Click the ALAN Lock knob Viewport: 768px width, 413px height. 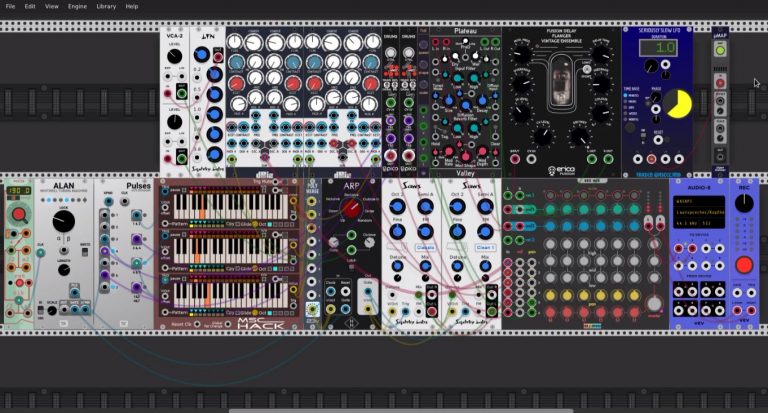(x=64, y=221)
